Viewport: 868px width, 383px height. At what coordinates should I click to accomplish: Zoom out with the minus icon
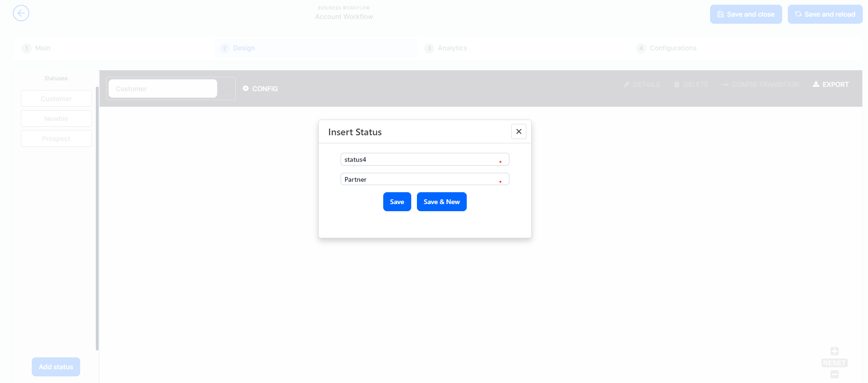[834, 374]
